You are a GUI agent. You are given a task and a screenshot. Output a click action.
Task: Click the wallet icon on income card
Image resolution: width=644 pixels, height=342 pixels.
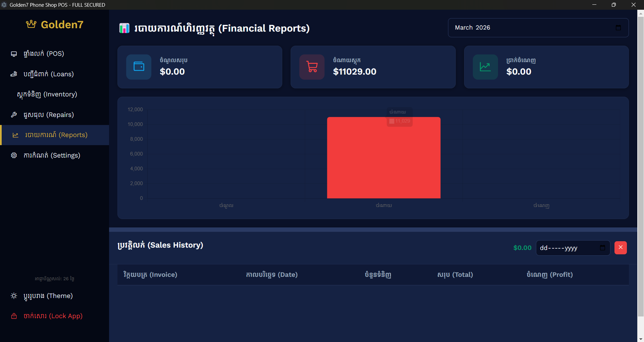click(x=139, y=67)
